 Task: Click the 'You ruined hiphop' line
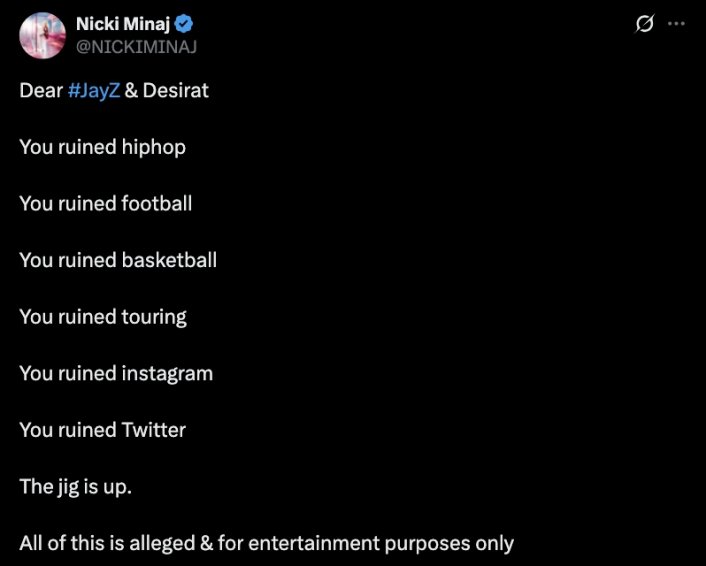(x=103, y=148)
